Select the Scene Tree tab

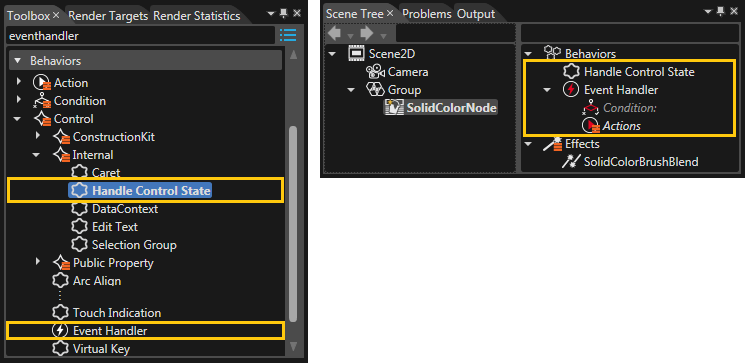point(354,14)
